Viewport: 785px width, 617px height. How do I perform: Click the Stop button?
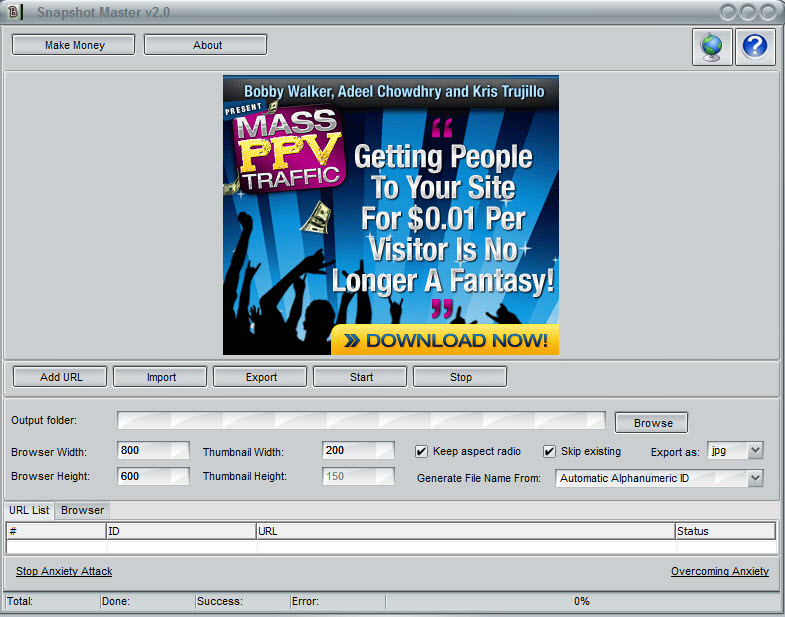pos(461,377)
